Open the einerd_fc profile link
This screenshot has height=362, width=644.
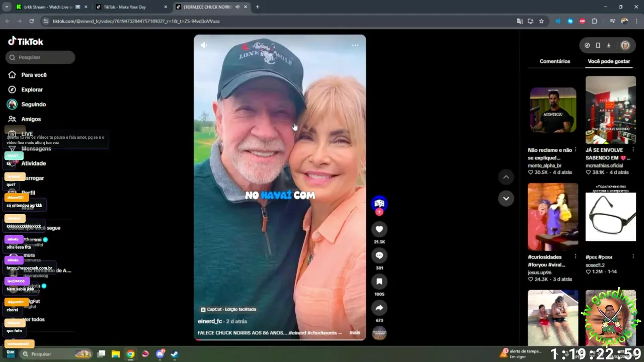pyautogui.click(x=210, y=321)
